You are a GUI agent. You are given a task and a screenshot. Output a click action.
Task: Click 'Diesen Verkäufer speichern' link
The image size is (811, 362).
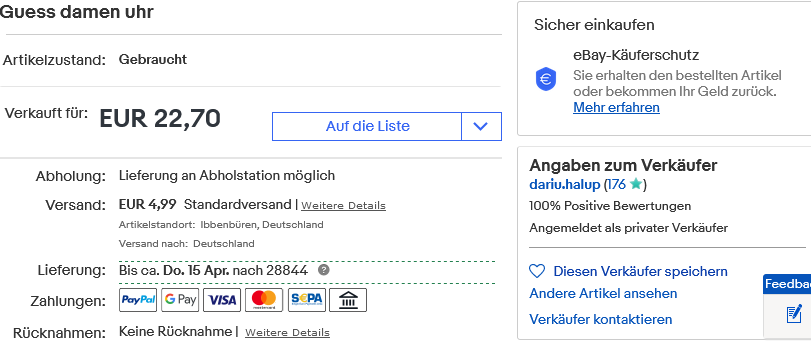640,272
